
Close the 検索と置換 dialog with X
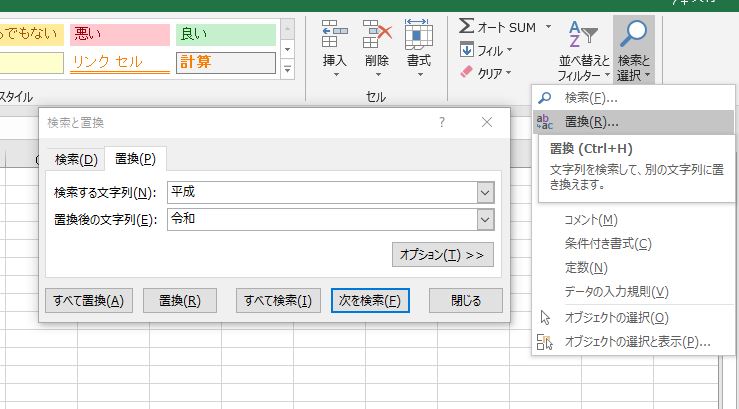coord(487,123)
